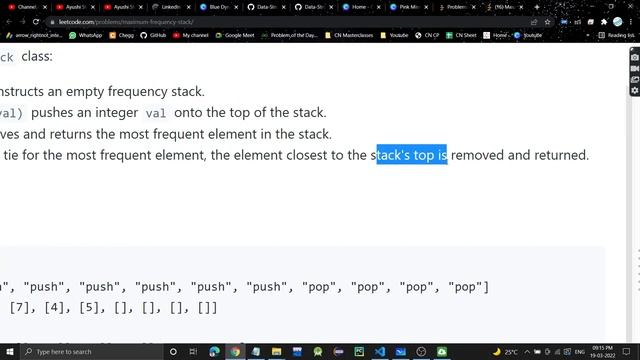Show hidden system tray icons
The image size is (640, 360).
527,351
